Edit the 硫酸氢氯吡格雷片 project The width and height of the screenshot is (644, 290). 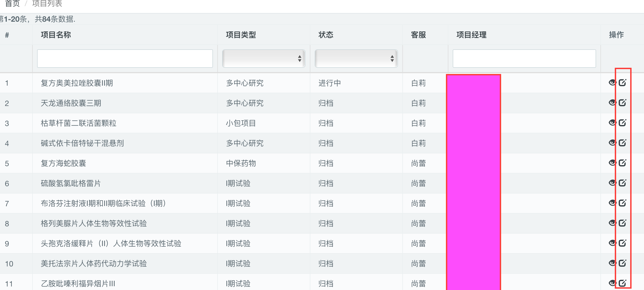[x=623, y=183]
